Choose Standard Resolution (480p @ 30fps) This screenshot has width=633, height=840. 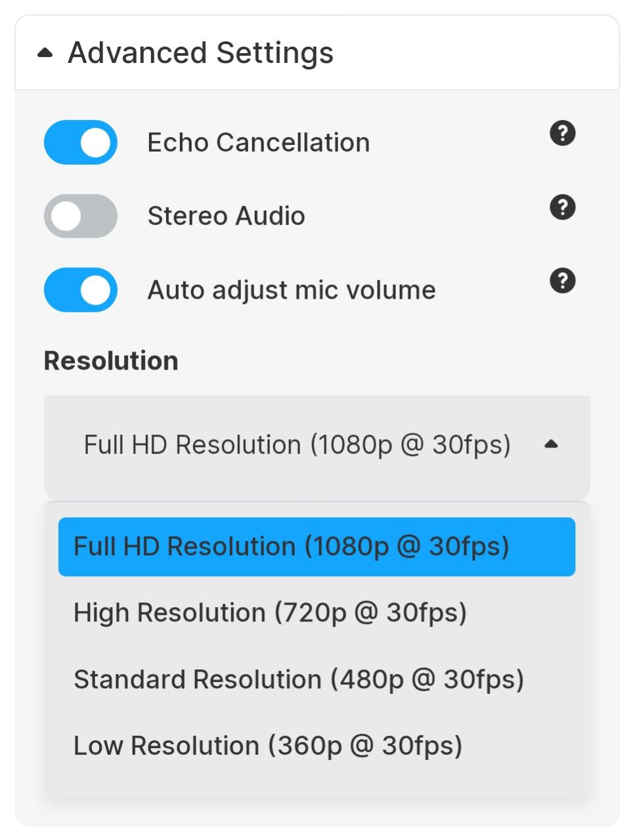(300, 679)
